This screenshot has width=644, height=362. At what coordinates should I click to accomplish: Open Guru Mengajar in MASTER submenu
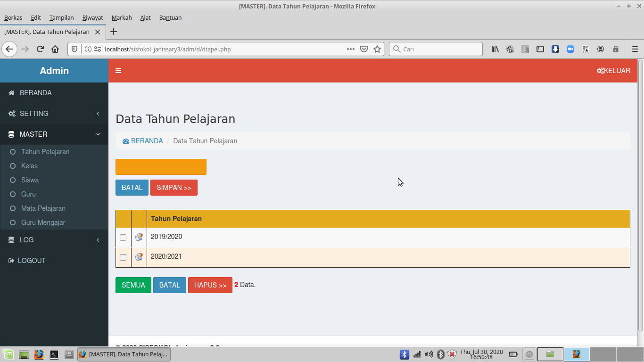(43, 222)
